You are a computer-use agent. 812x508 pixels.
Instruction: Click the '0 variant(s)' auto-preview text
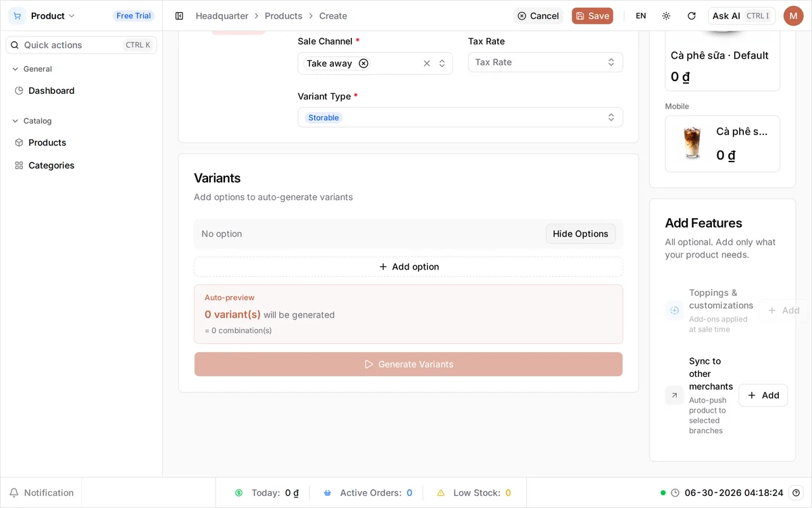click(232, 314)
